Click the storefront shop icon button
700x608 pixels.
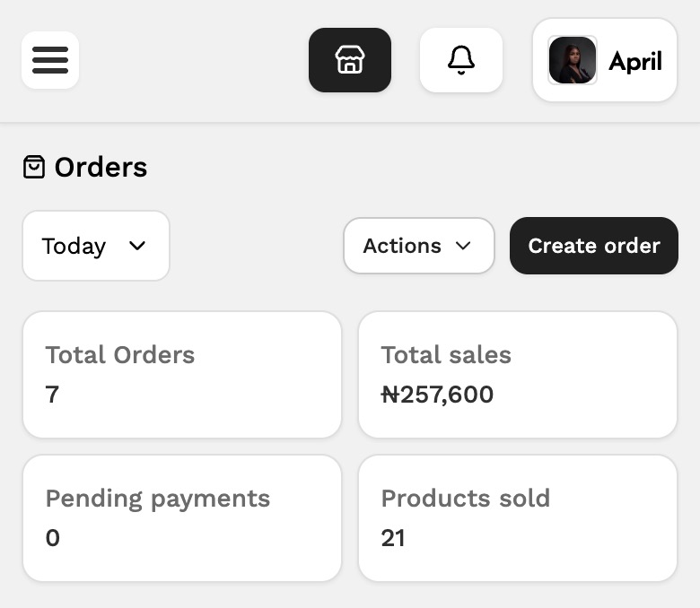350,60
